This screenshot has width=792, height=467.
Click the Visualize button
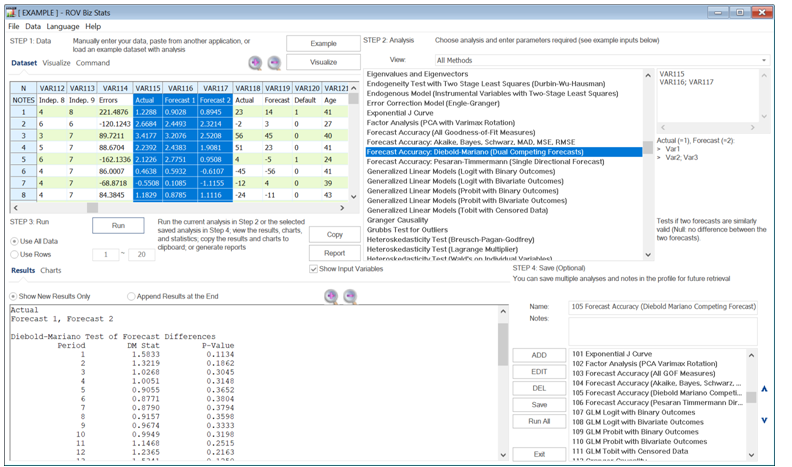(x=323, y=62)
